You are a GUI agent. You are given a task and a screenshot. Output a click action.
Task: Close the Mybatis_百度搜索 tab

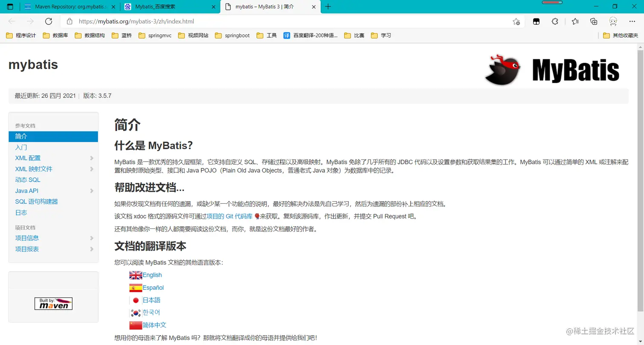(213, 6)
